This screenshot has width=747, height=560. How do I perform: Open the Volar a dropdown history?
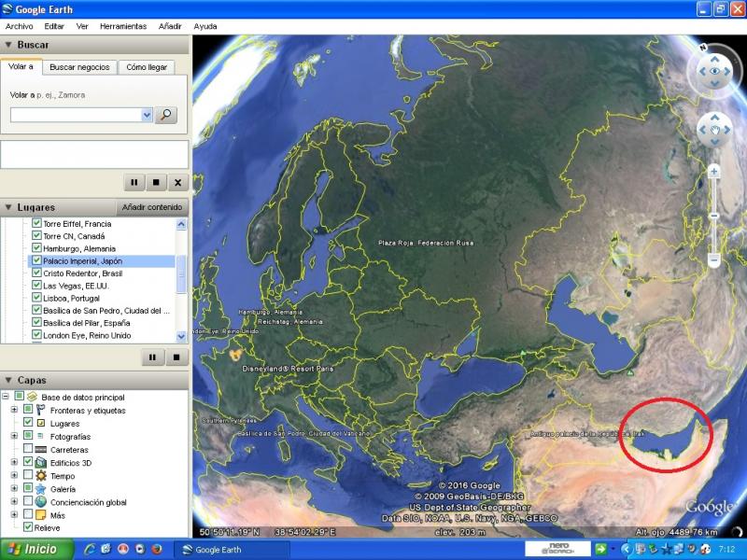pos(147,115)
